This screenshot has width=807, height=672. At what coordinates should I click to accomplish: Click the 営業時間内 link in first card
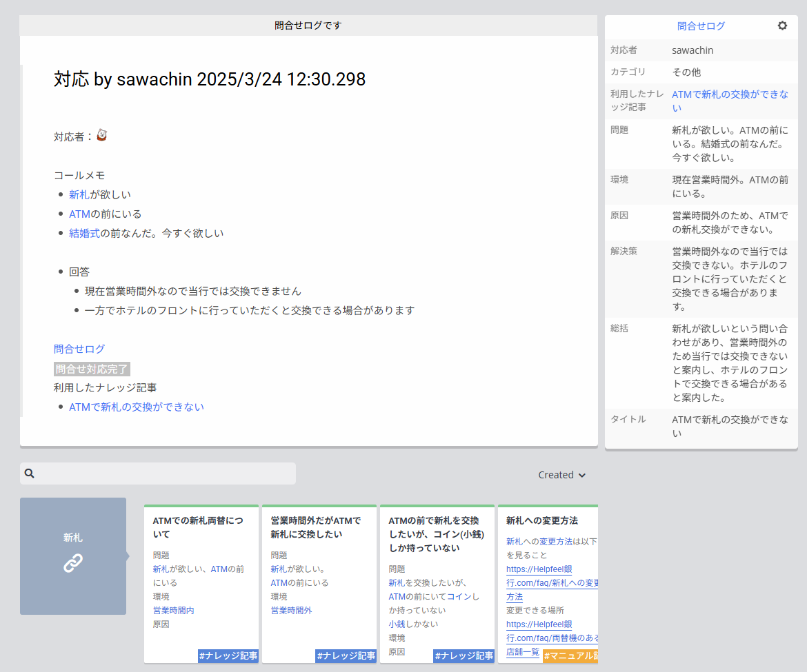click(x=174, y=610)
